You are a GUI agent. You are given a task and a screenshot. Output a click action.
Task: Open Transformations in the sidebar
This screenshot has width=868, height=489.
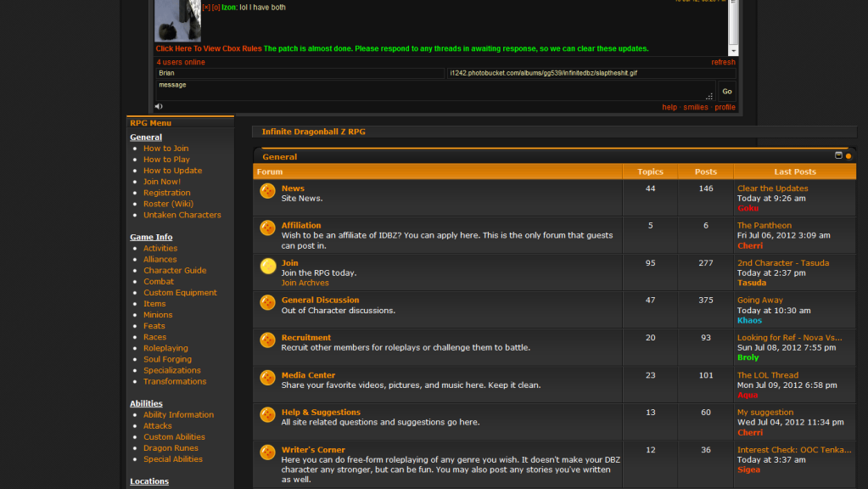(x=175, y=381)
